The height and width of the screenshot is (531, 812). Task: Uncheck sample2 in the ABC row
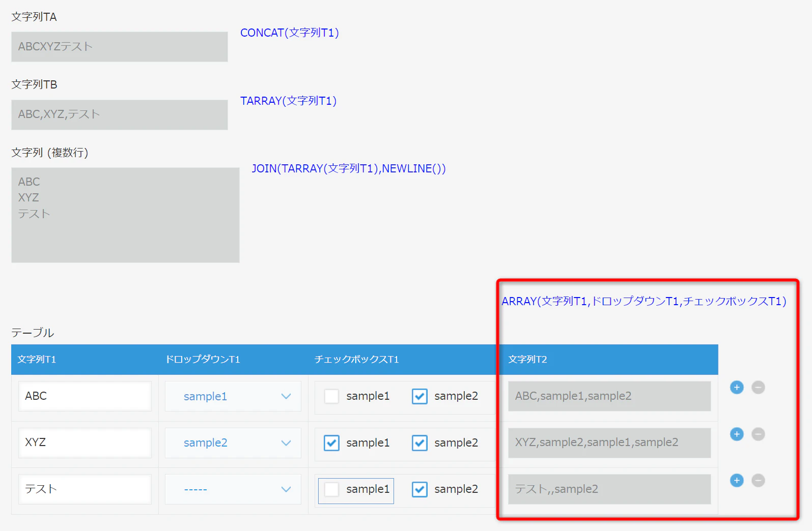tap(419, 396)
